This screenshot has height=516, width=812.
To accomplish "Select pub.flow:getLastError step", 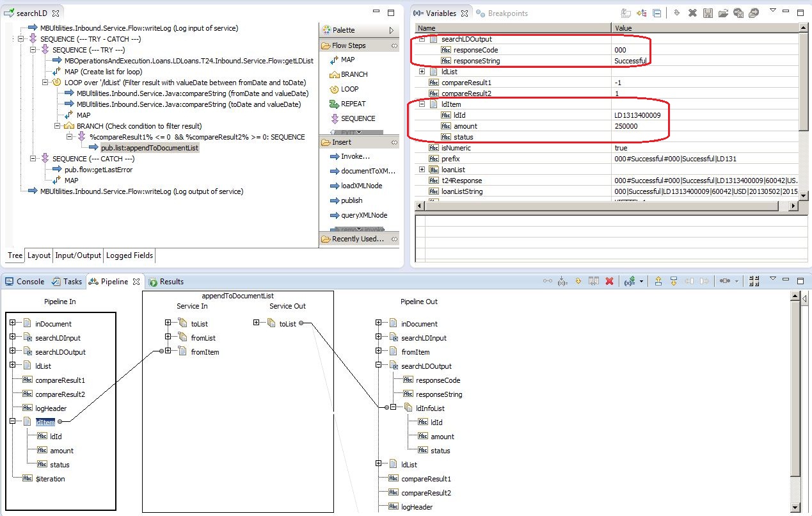I will pos(98,170).
